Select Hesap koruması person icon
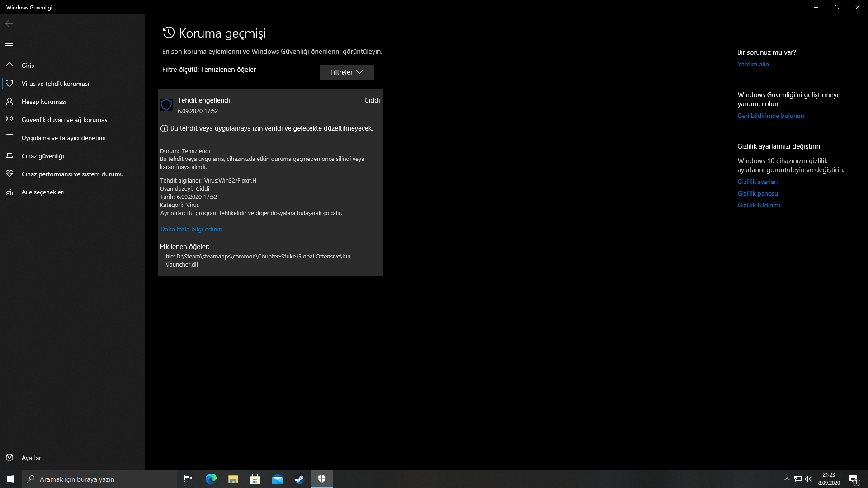The width and height of the screenshot is (868, 488). coord(9,102)
